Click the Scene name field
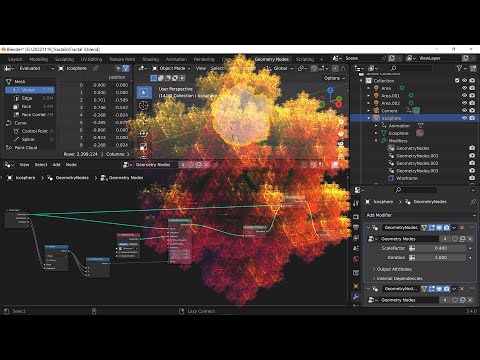This screenshot has height=360, width=480. [x=362, y=58]
